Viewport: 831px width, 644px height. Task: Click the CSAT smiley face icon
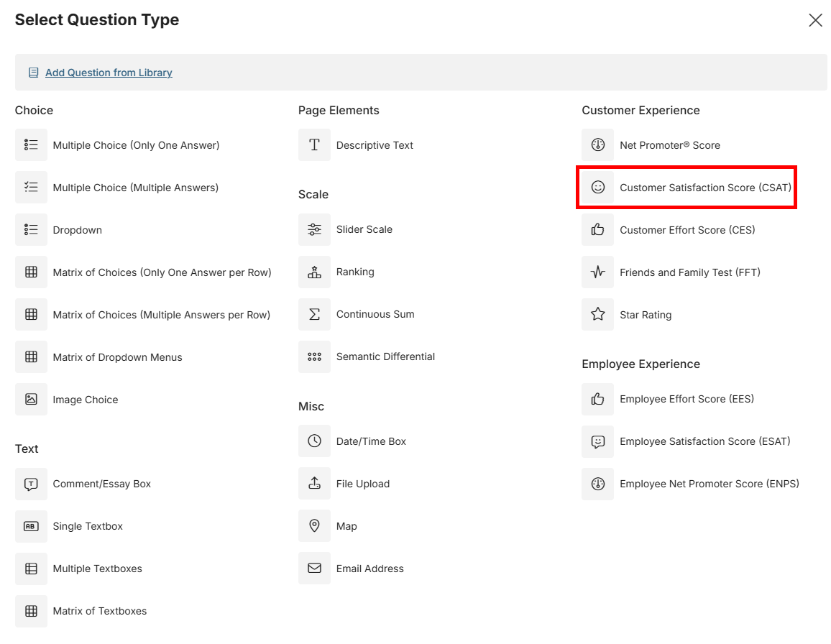(x=598, y=187)
